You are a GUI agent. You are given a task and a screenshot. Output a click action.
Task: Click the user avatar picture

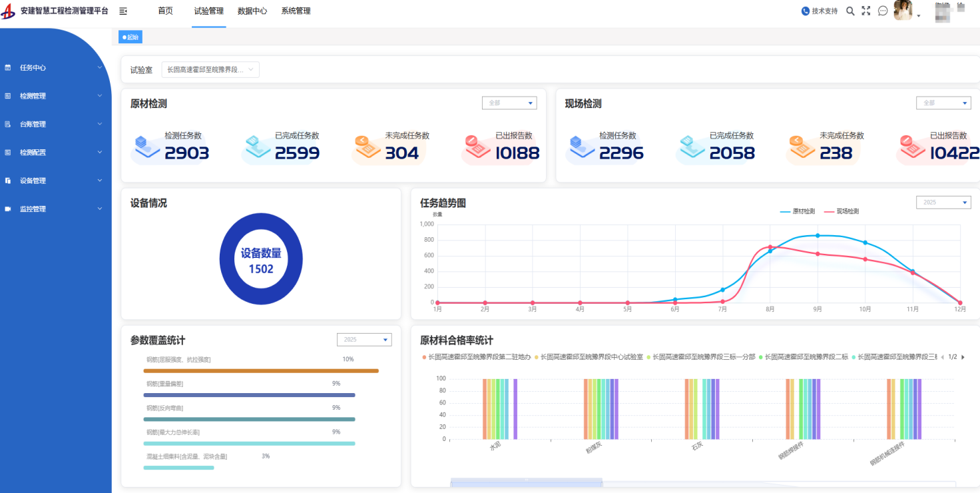tap(903, 11)
